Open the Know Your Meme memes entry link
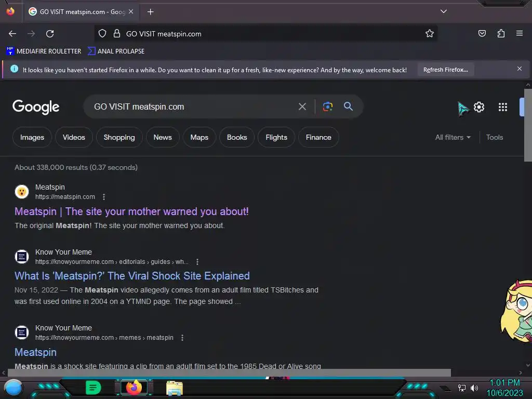 click(36, 352)
